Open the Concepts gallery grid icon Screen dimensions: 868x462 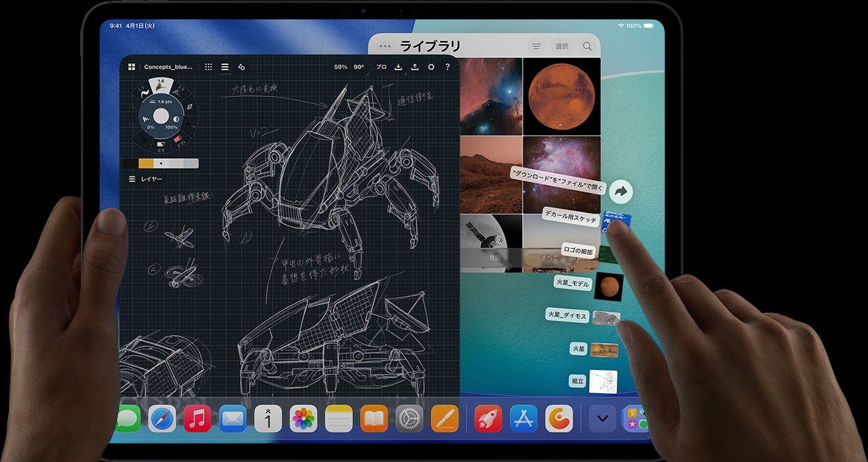click(132, 67)
